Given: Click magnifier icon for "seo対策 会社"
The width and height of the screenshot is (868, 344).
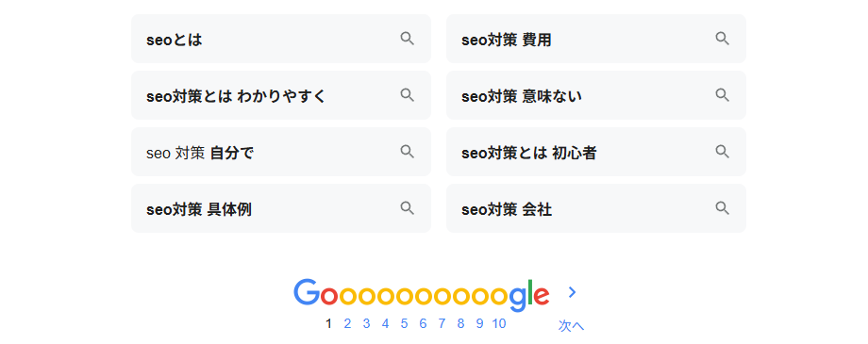Looking at the screenshot, I should [x=722, y=208].
